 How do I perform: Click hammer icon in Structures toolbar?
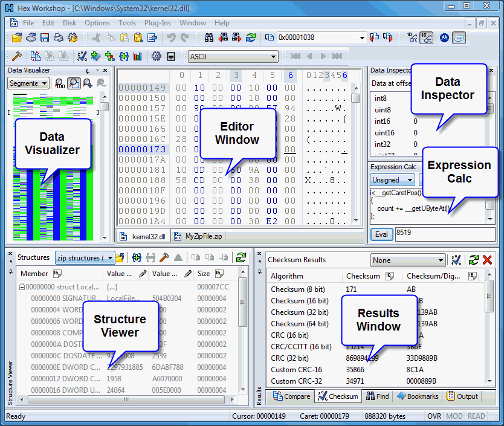pyautogui.click(x=164, y=257)
